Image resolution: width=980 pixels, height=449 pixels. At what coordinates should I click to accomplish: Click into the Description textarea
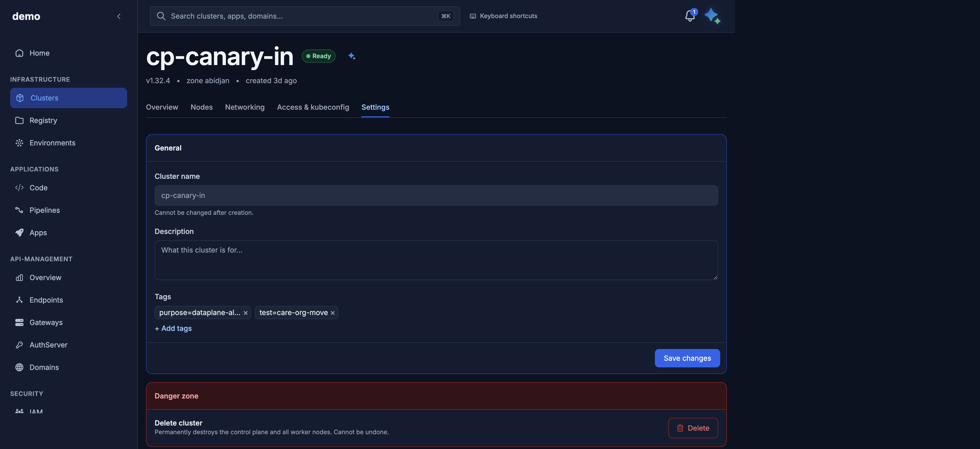click(x=436, y=260)
